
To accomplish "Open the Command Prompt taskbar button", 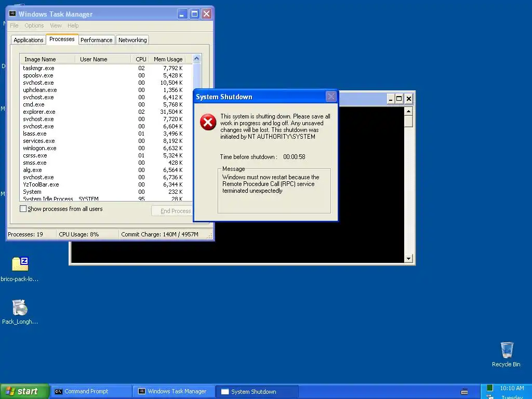I will point(91,392).
